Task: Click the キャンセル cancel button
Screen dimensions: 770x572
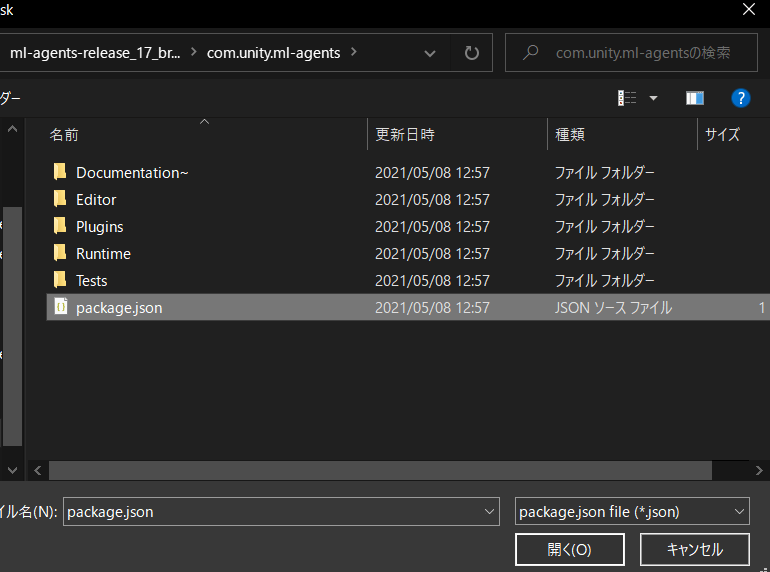Action: tap(694, 549)
